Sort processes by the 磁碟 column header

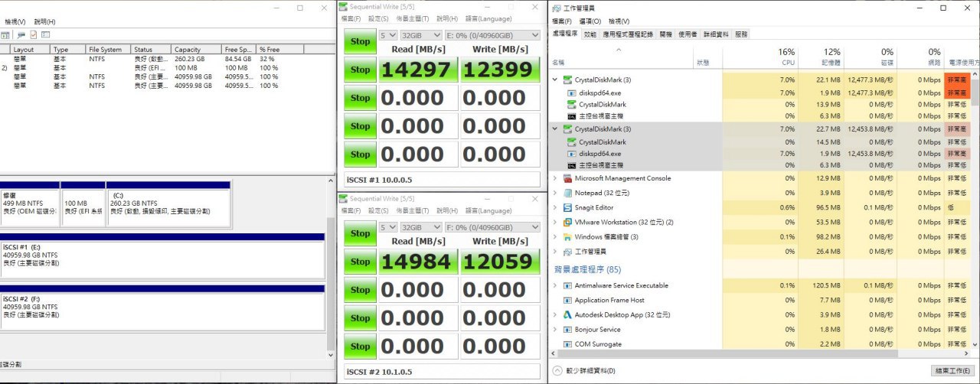click(870, 57)
